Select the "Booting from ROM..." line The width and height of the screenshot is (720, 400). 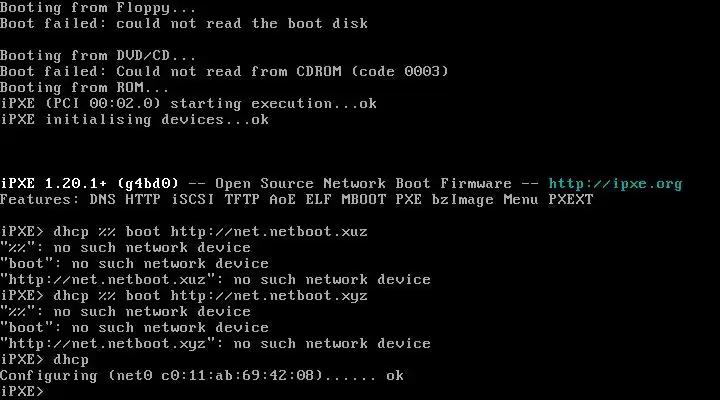pos(82,87)
